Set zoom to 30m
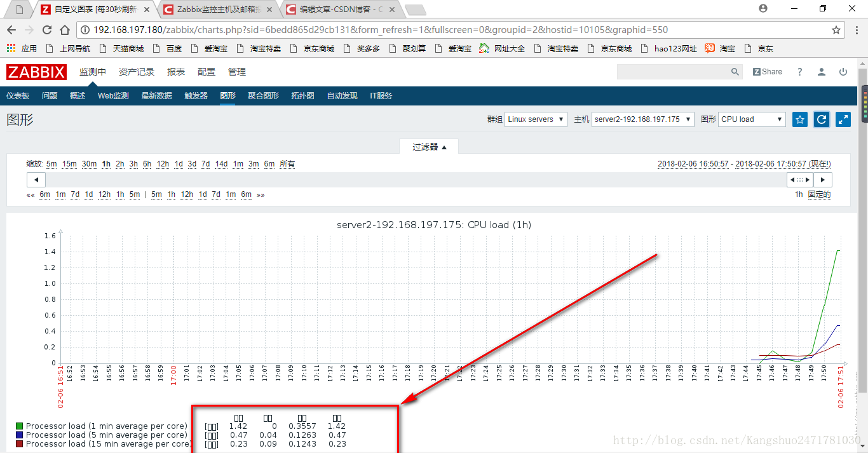 coord(89,164)
